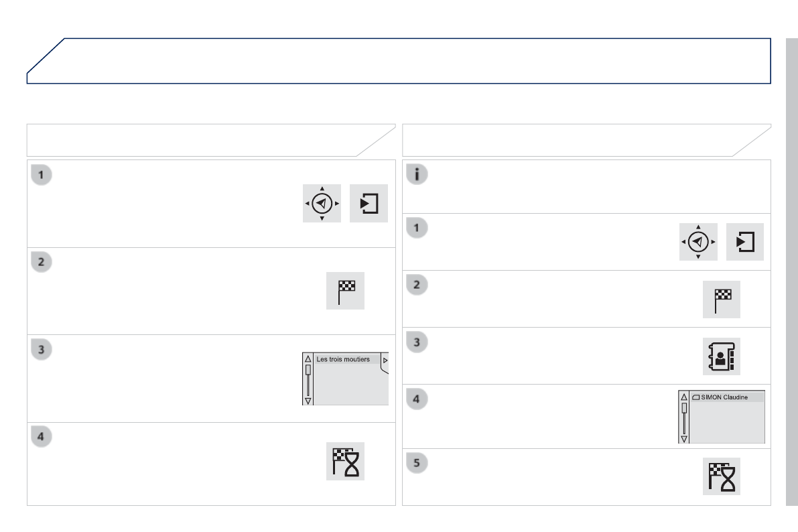Click the scrollbar handle in 'SIMON Claudine' list

[683, 407]
